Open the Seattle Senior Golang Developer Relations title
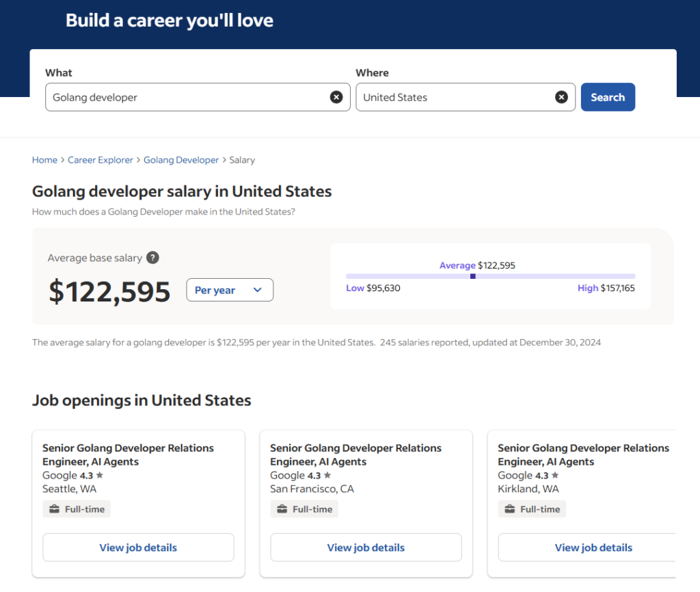Viewport: 700px width, 592px height. (128, 455)
